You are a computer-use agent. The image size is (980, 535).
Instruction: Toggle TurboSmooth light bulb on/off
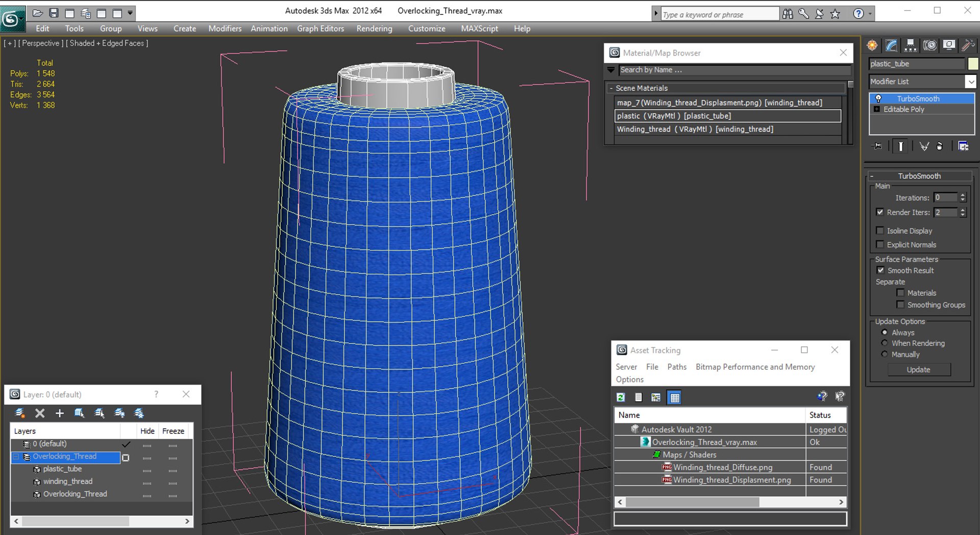coord(878,98)
